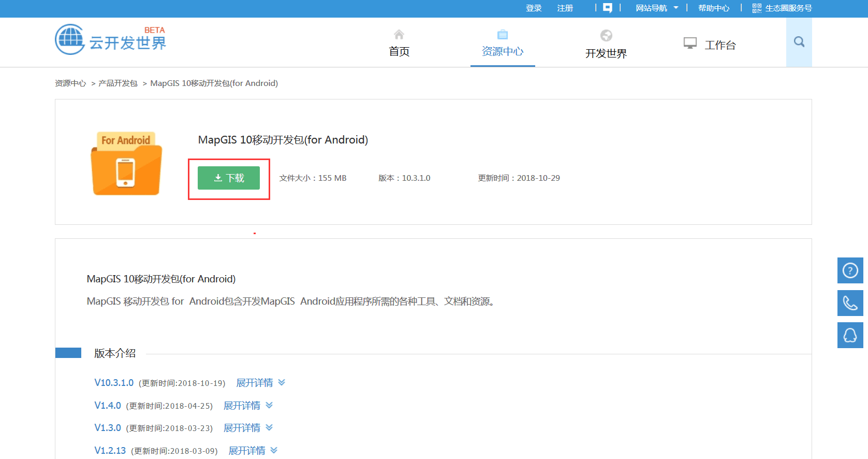The width and height of the screenshot is (868, 459).
Task: Click the 登录 link
Action: click(x=534, y=8)
